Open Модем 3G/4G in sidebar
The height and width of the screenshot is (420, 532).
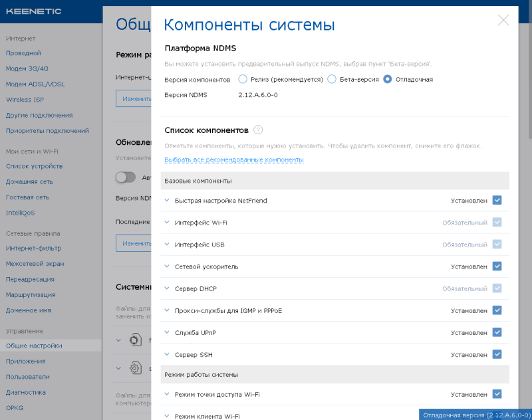[x=27, y=69]
